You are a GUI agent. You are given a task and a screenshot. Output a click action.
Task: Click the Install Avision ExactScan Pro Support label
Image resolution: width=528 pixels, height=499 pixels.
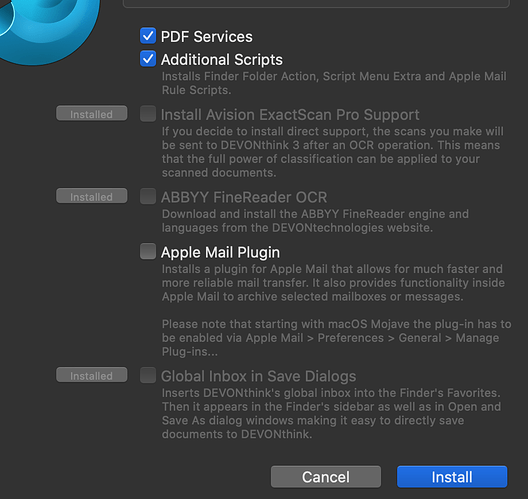click(290, 115)
